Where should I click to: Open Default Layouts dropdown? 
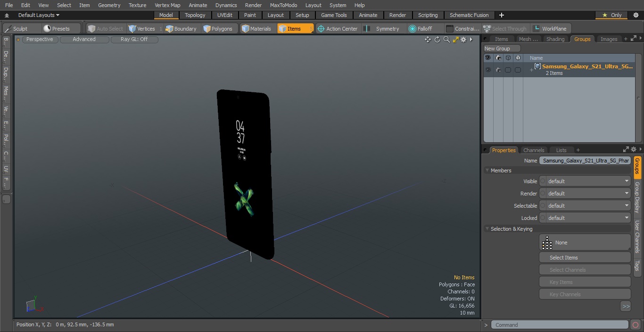point(39,15)
